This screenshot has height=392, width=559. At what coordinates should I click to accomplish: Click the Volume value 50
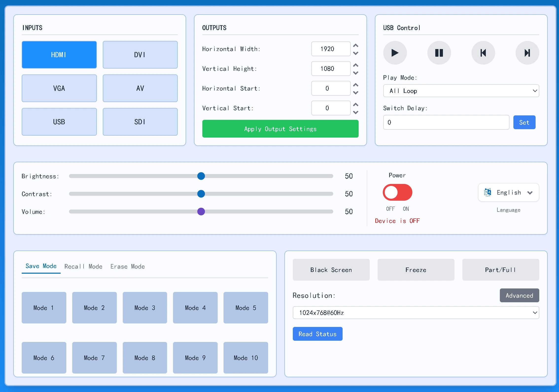[349, 212]
